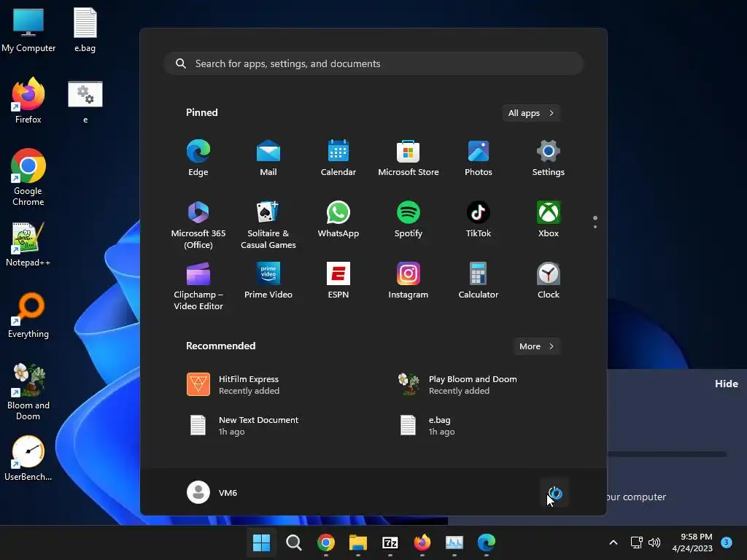747x560 pixels.
Task: Select My Computer desktop icon
Action: (28, 30)
